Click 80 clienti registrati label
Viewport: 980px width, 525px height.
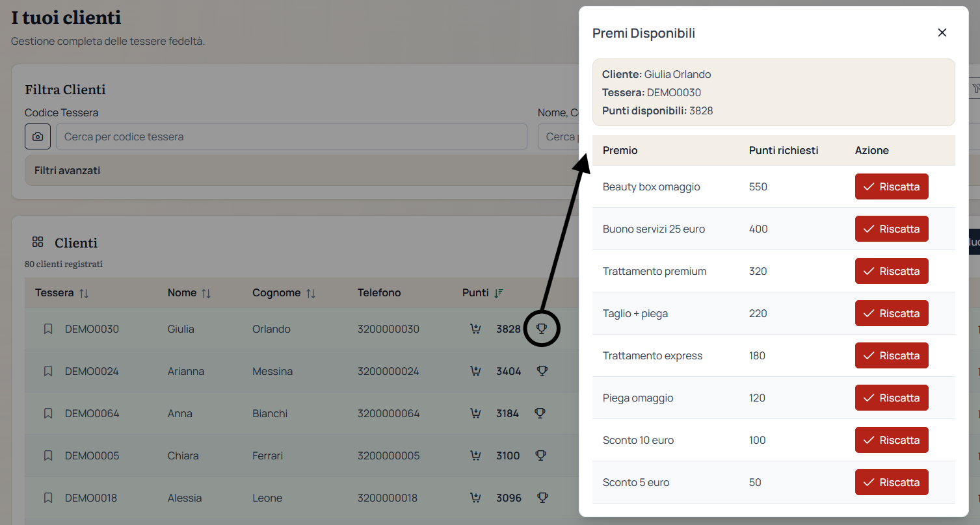tap(64, 264)
